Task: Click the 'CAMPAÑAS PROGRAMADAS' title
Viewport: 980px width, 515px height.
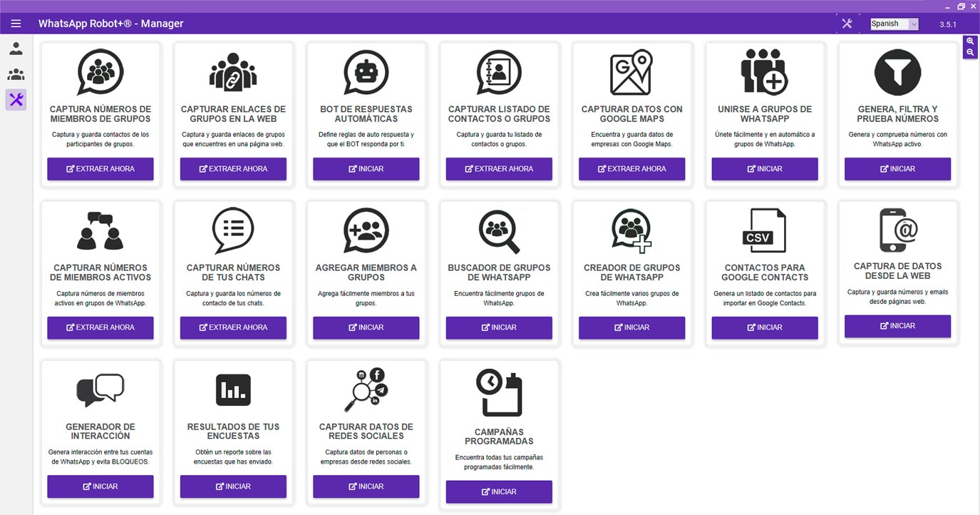Action: [x=499, y=437]
